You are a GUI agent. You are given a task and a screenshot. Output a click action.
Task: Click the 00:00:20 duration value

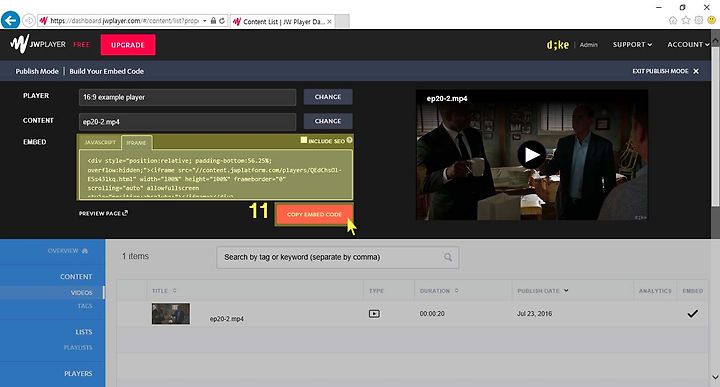(432, 314)
